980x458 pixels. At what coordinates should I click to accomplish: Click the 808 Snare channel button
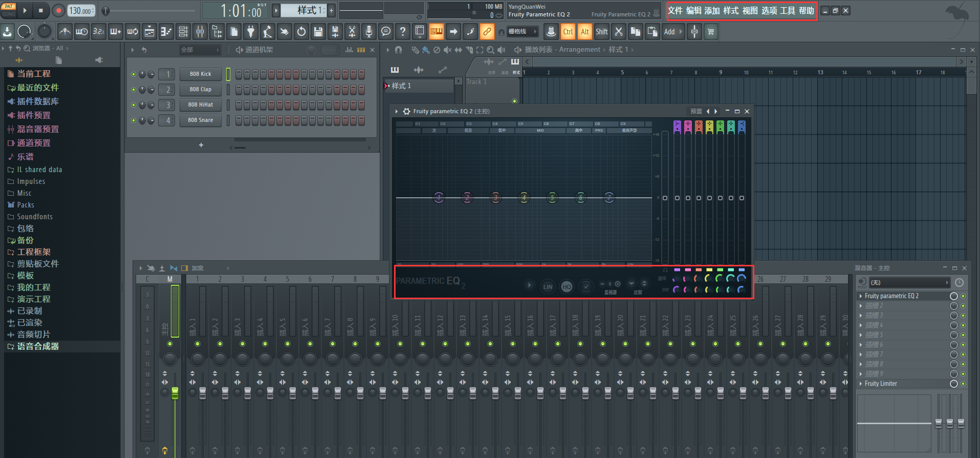[x=201, y=120]
